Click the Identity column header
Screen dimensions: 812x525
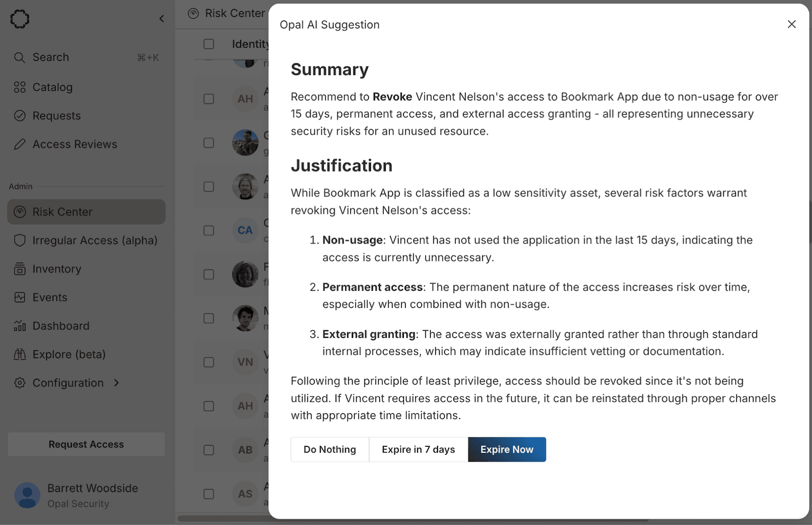click(x=250, y=44)
